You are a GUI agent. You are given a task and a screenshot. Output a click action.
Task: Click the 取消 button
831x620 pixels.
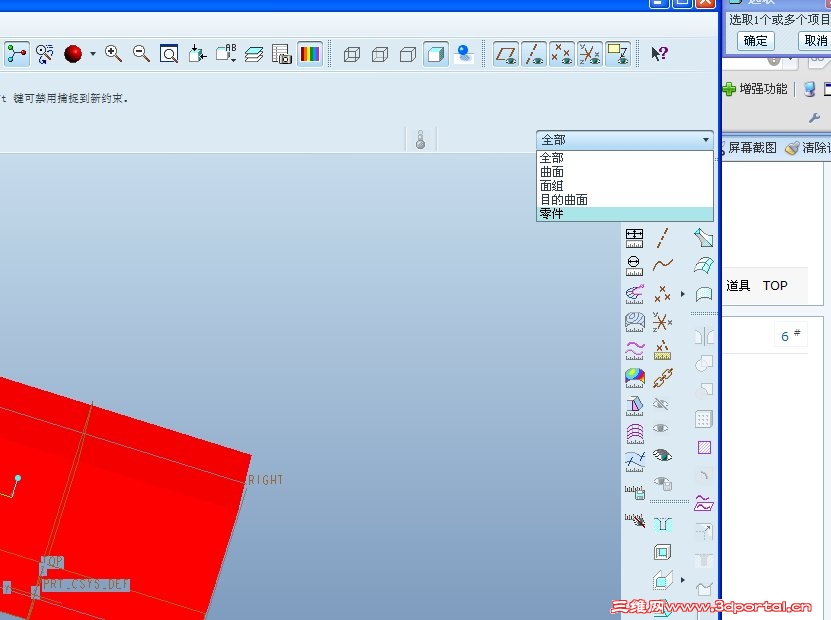(815, 41)
